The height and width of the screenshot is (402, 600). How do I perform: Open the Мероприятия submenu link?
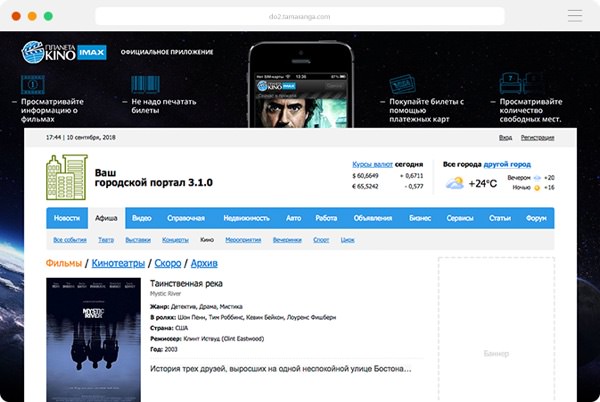point(243,240)
